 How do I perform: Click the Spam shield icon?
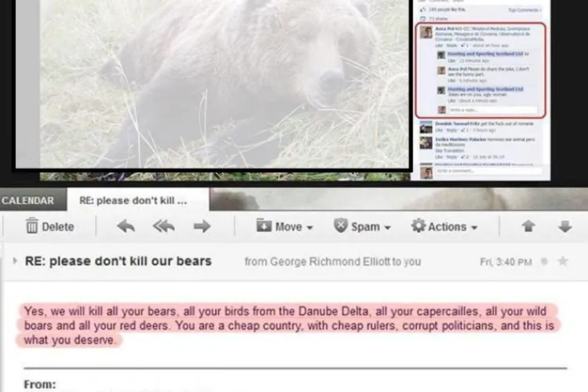[x=340, y=226]
